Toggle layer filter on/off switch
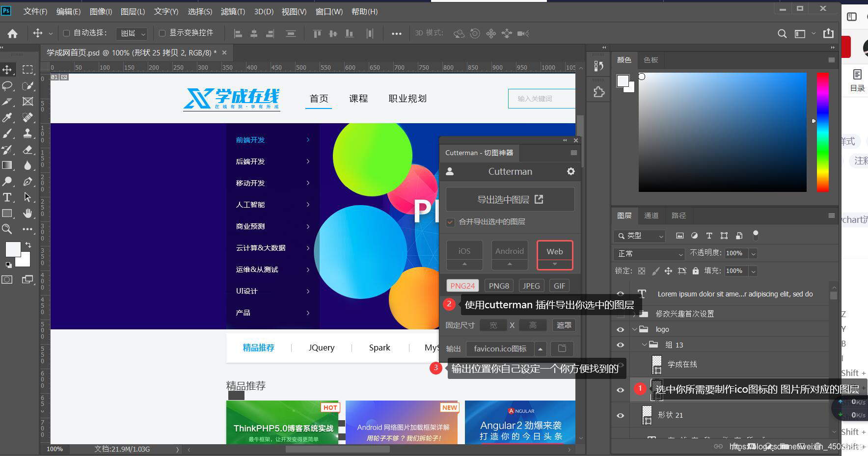The height and width of the screenshot is (456, 868). click(756, 235)
